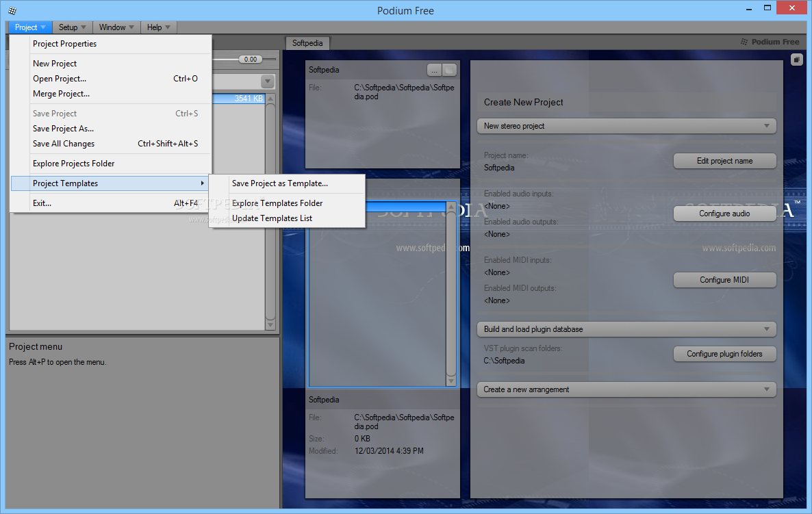Open the New stereo project dropdown
812x514 pixels.
click(626, 126)
